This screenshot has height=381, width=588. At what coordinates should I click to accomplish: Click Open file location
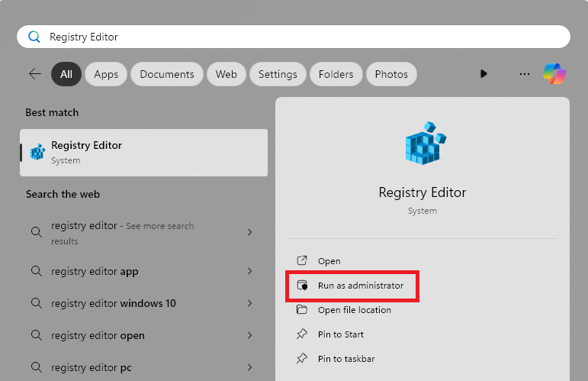coord(354,310)
